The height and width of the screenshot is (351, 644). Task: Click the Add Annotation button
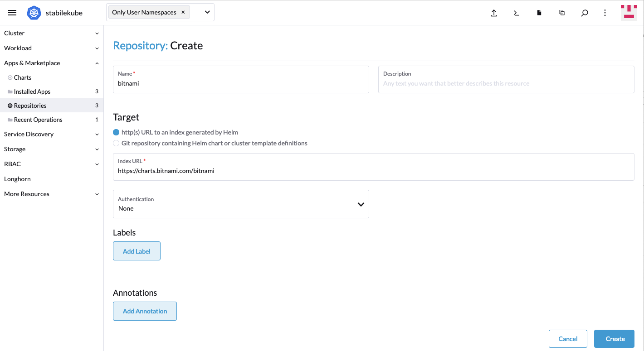coord(145,311)
